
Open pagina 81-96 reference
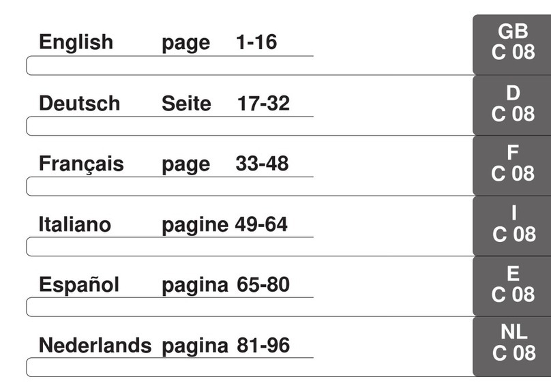coord(226,345)
